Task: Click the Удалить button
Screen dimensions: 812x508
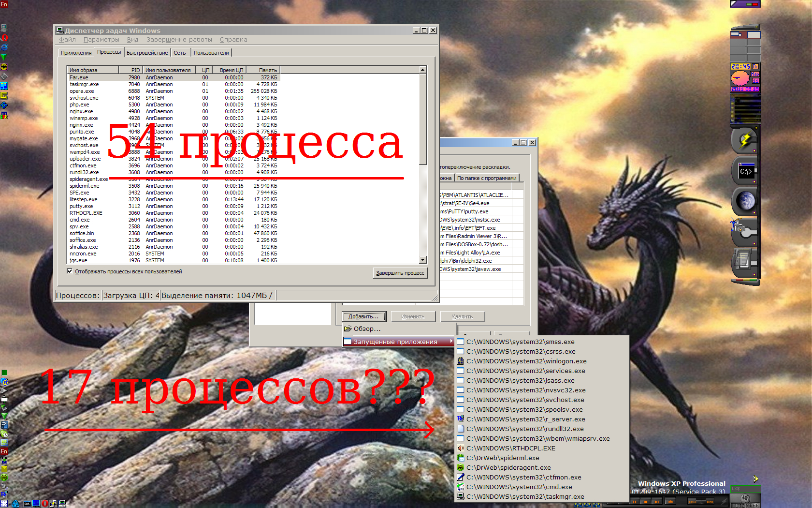Action: pyautogui.click(x=462, y=316)
